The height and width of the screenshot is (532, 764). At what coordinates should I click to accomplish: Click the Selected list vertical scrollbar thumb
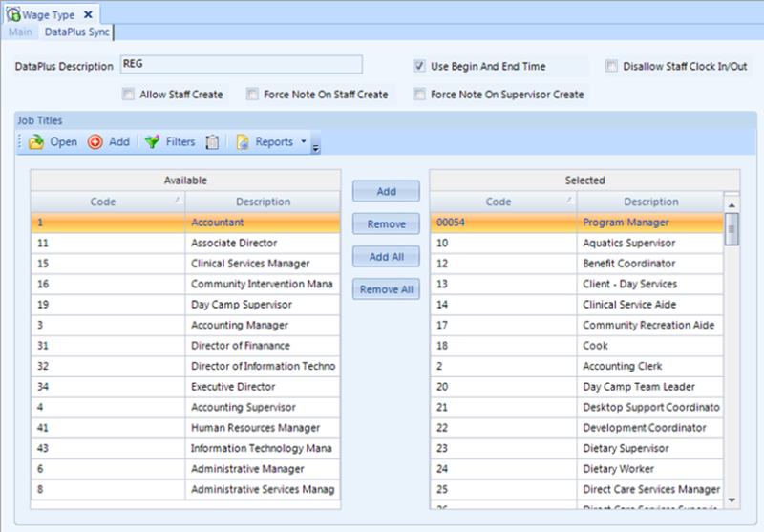pos(732,229)
